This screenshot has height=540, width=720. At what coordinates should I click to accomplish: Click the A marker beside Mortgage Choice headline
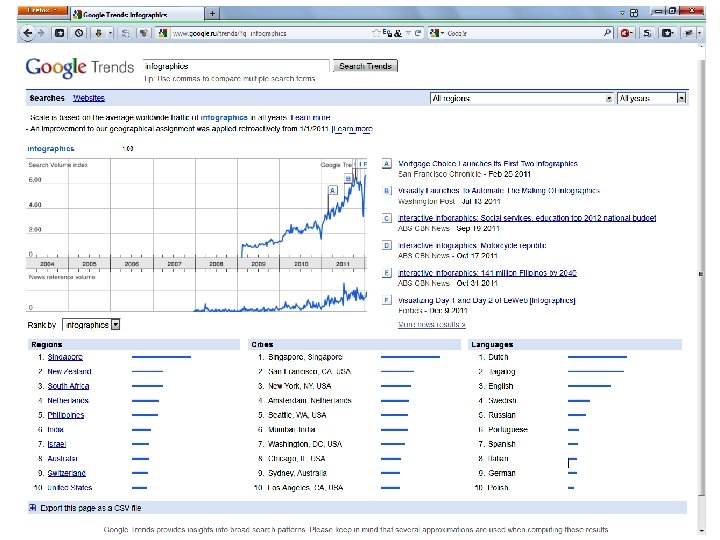coord(387,164)
